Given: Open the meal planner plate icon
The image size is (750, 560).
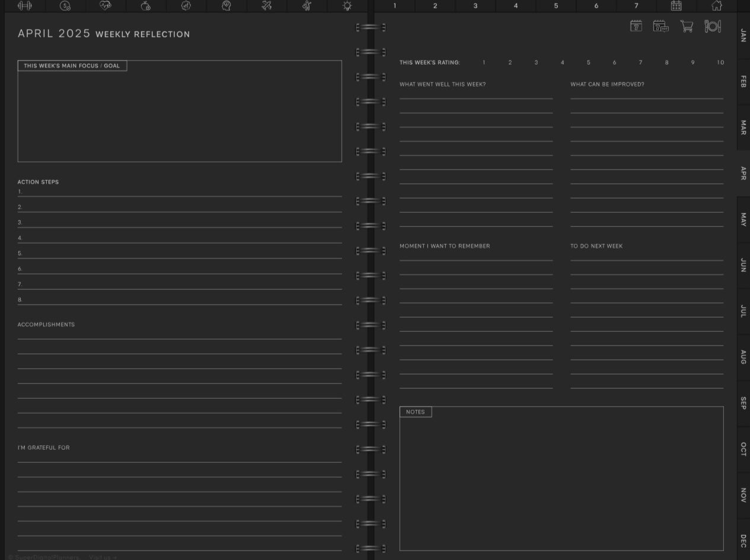Looking at the screenshot, I should 712,26.
